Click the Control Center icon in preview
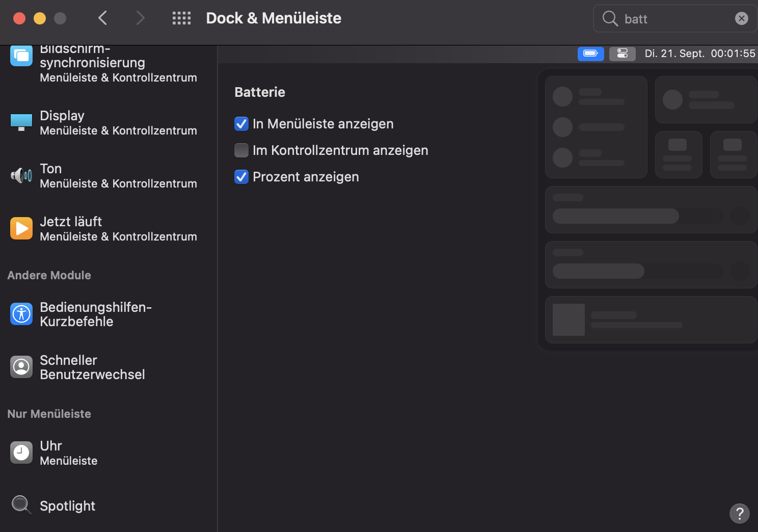This screenshot has height=532, width=758. coord(622,54)
